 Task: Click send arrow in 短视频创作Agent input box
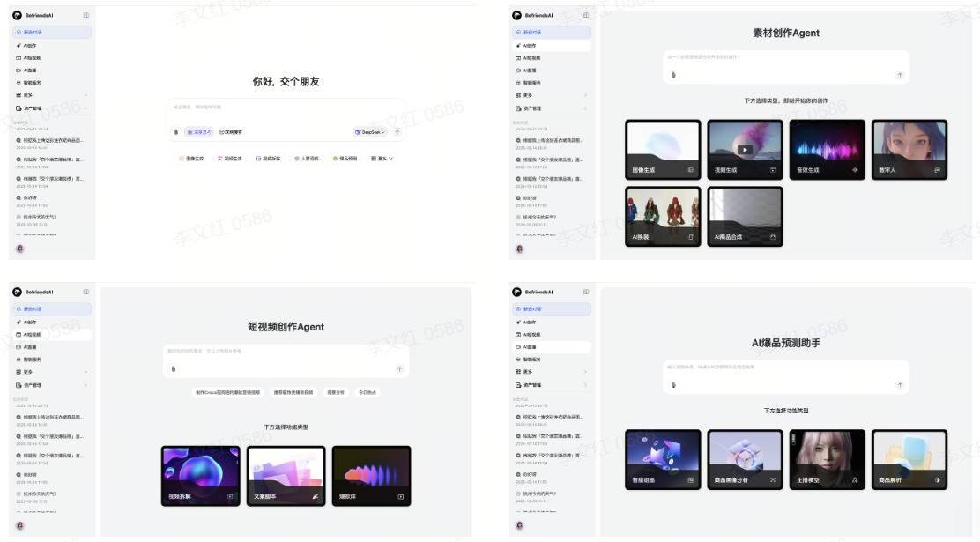pyautogui.click(x=399, y=369)
